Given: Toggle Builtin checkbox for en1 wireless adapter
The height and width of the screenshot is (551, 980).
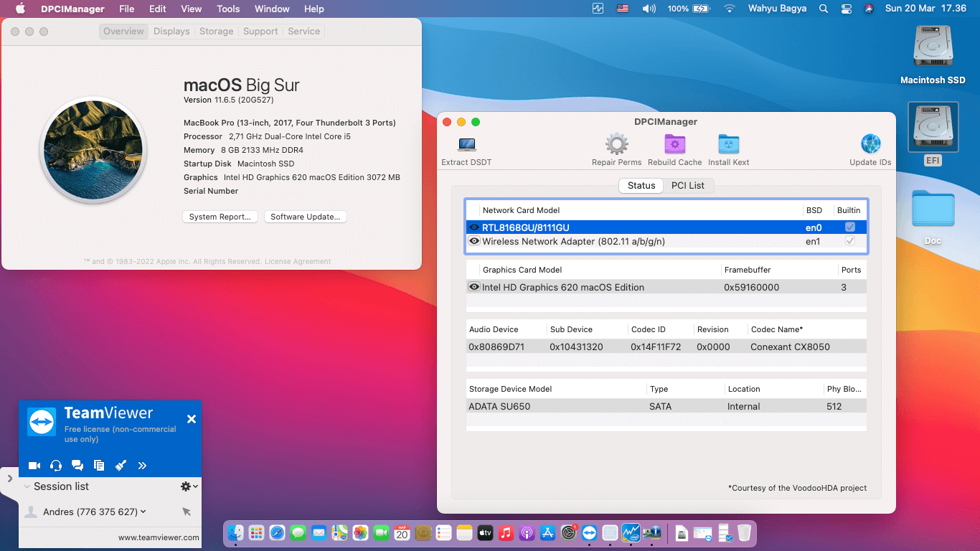Looking at the screenshot, I should point(849,242).
